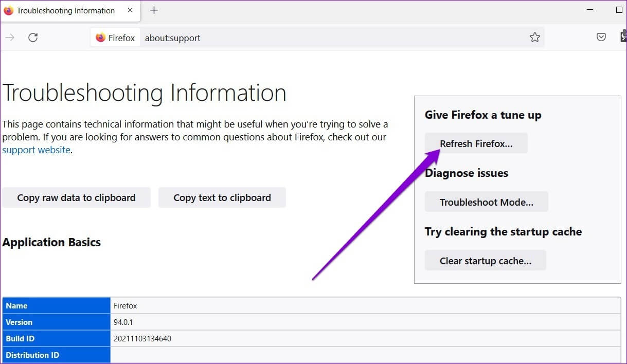
Task: Open the Save to Pocket icon
Action: pos(601,38)
